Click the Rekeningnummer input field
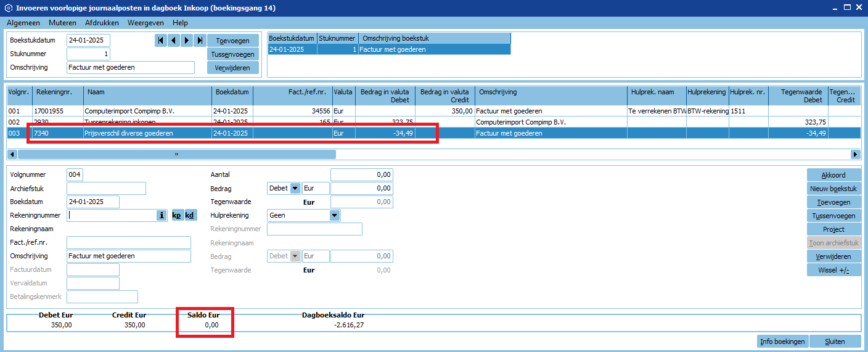Screen dimensions: 868x352 pyautogui.click(x=111, y=215)
